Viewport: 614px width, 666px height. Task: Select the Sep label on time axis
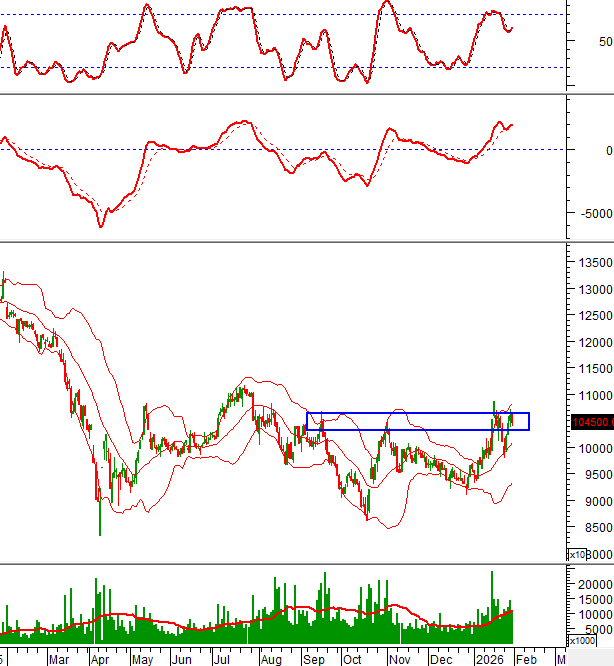coord(311,659)
